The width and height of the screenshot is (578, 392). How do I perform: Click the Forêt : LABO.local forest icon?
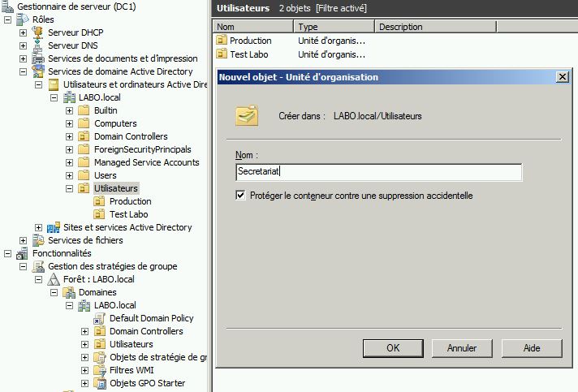54,279
